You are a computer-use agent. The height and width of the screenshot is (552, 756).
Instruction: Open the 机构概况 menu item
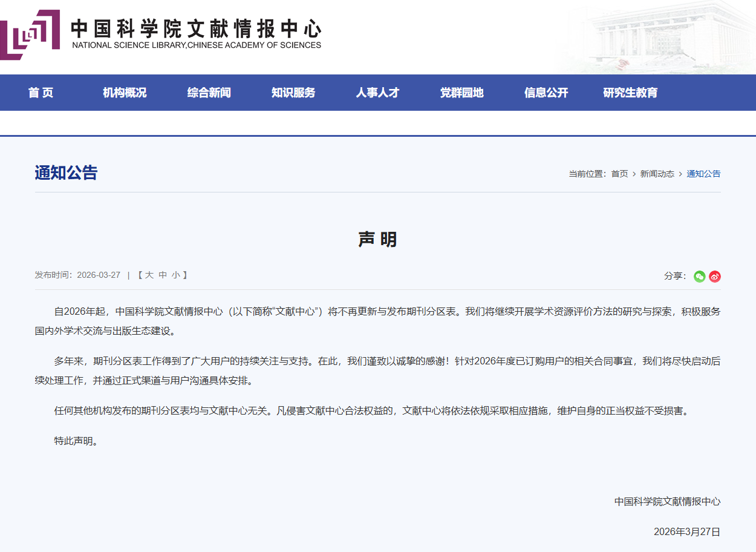(x=125, y=93)
